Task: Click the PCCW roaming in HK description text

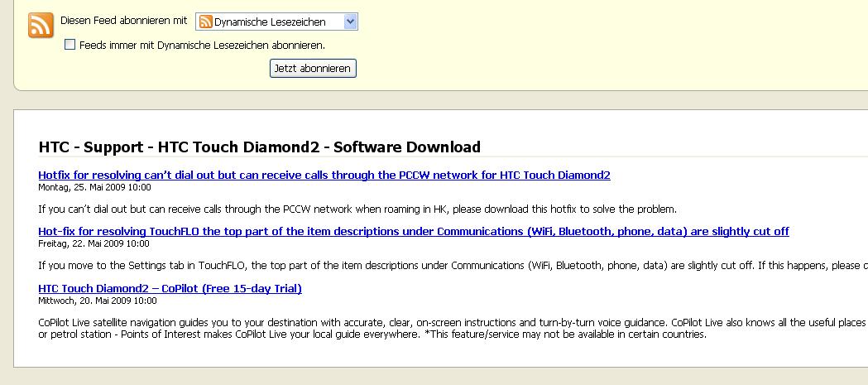Action: [357, 209]
